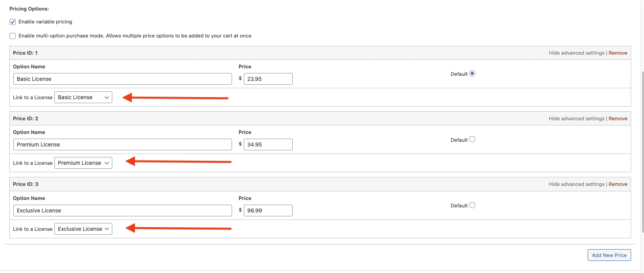The image size is (644, 273).
Task: Edit the 34.95 price field
Action: 268,145
